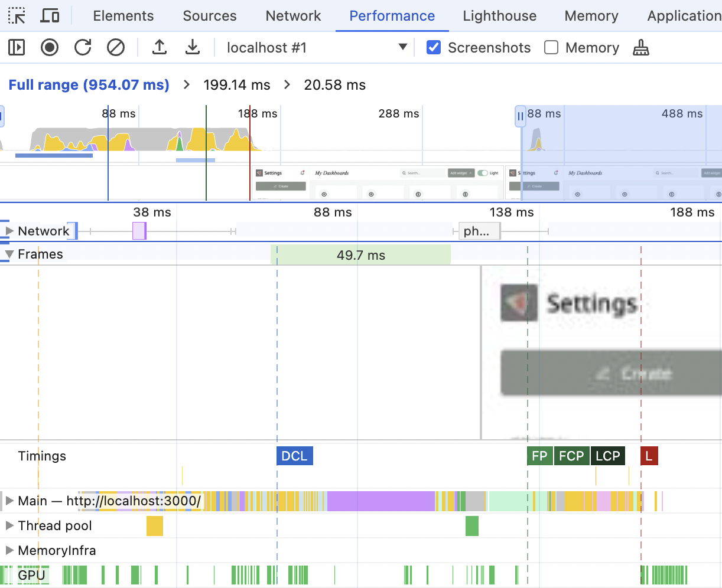Image resolution: width=722 pixels, height=588 pixels.
Task: Enable the Memory checkbox
Action: click(551, 47)
